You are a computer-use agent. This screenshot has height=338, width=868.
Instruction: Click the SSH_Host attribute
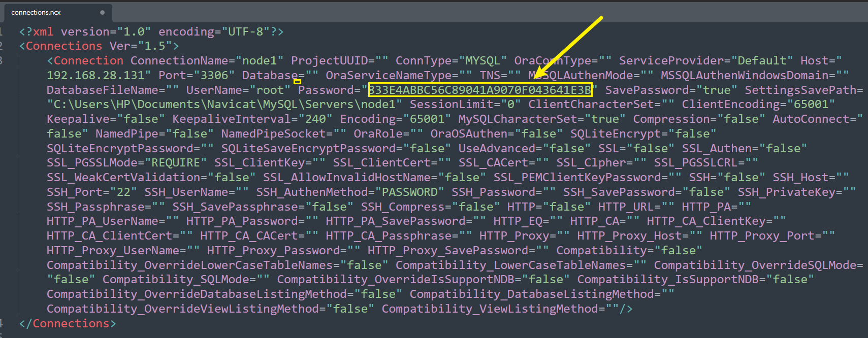coord(811,177)
